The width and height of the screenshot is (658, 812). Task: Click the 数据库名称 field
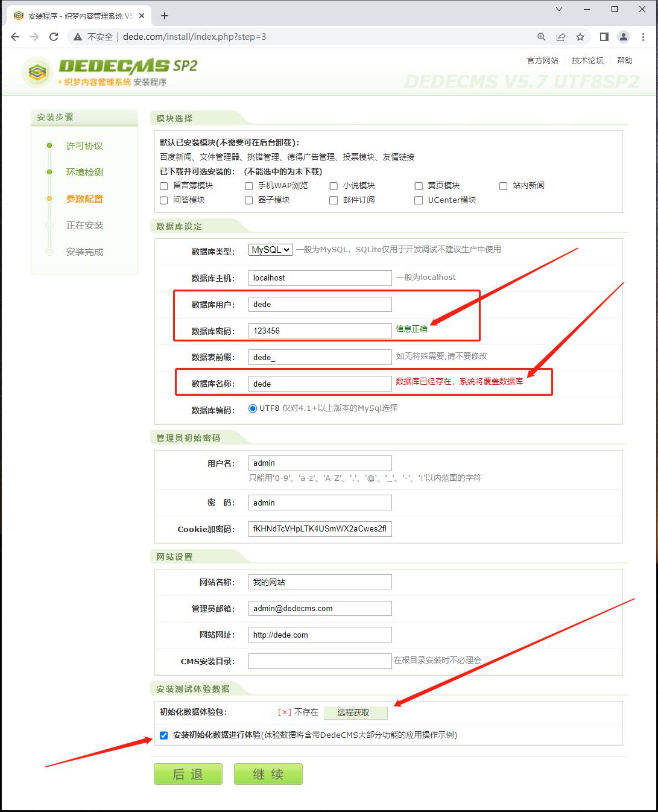320,384
